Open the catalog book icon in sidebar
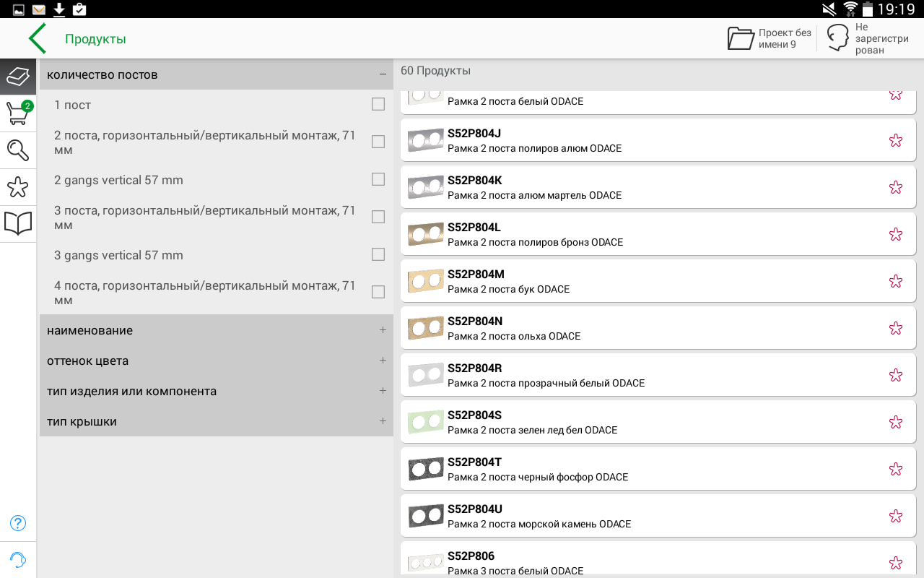The width and height of the screenshot is (924, 578). 18,224
